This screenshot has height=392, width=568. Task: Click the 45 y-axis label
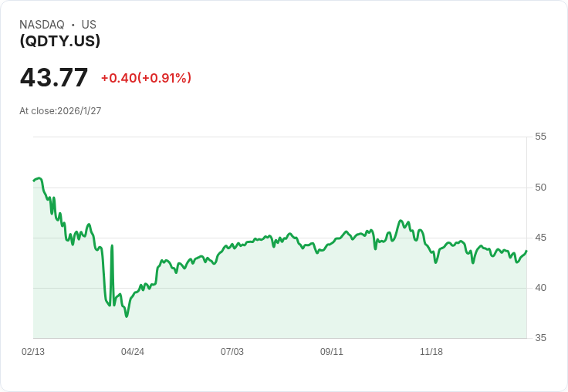pyautogui.click(x=540, y=238)
